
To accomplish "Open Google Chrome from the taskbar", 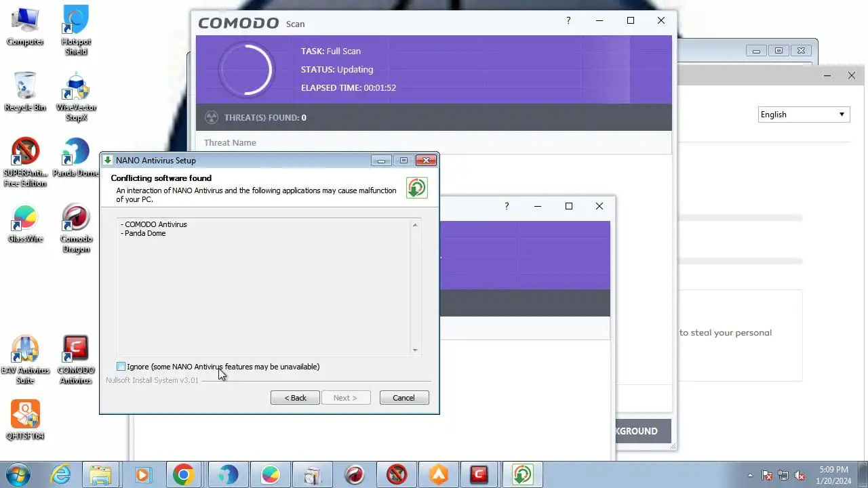I will 184,474.
